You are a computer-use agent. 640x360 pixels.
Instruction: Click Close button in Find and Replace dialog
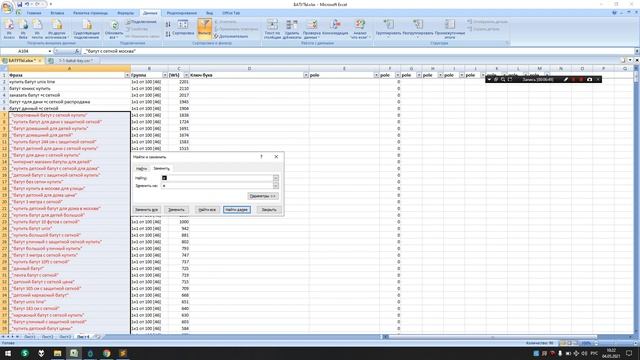(x=269, y=209)
